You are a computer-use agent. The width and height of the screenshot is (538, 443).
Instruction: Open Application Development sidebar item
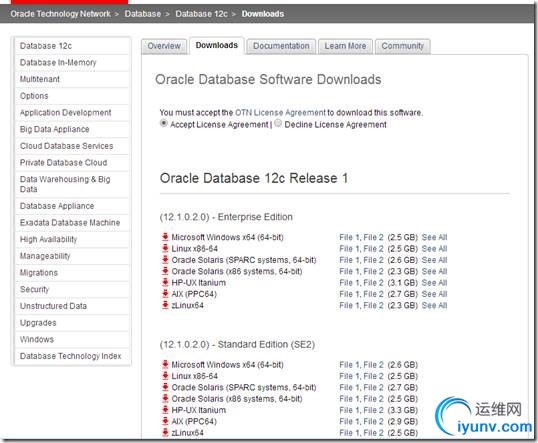point(72,113)
